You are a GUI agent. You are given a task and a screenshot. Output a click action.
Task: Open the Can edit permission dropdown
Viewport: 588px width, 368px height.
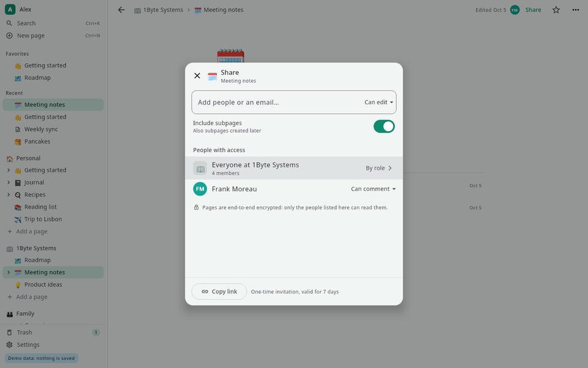(379, 102)
